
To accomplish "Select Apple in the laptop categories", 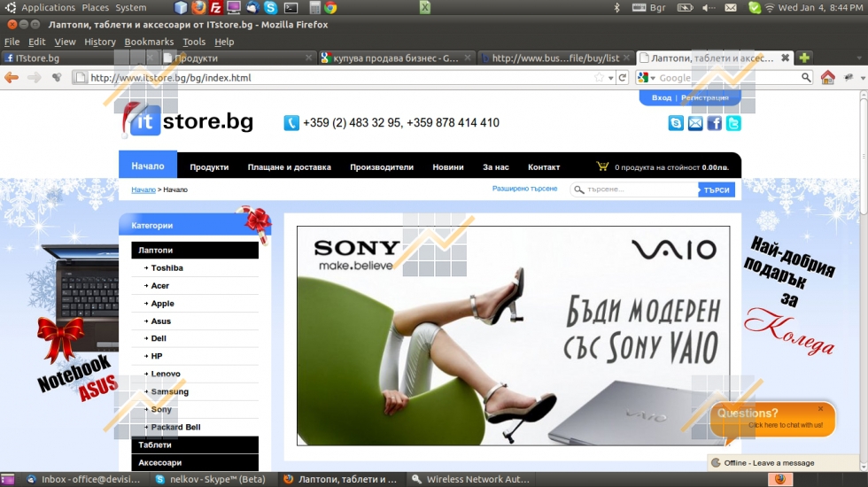I will (x=162, y=303).
